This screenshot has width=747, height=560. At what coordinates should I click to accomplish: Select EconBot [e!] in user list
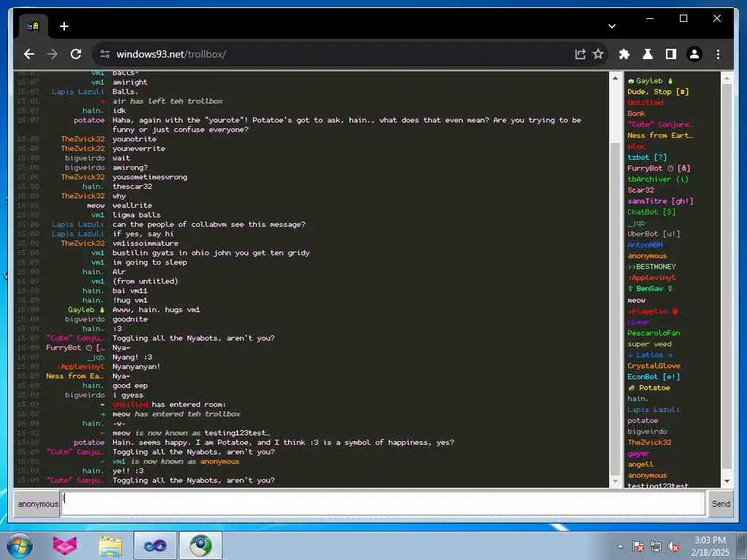point(654,377)
